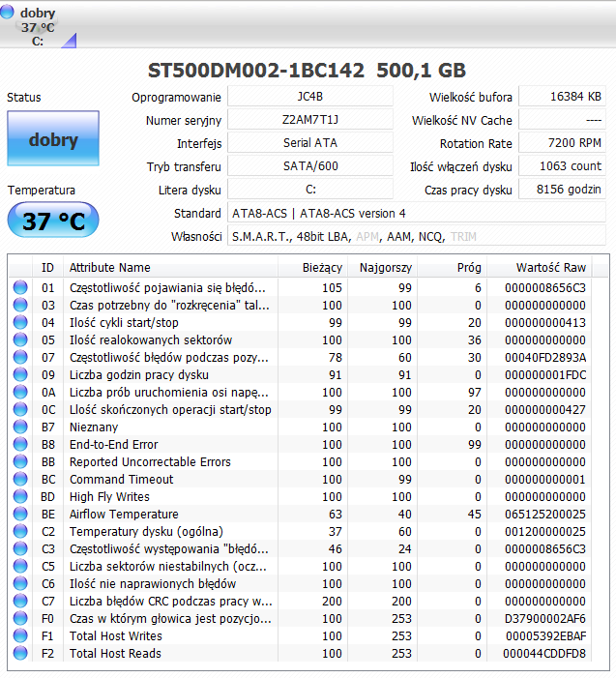Screen dimensions: 616x678
Task: Click the status circle for Command Timeout
Action: pyautogui.click(x=20, y=479)
